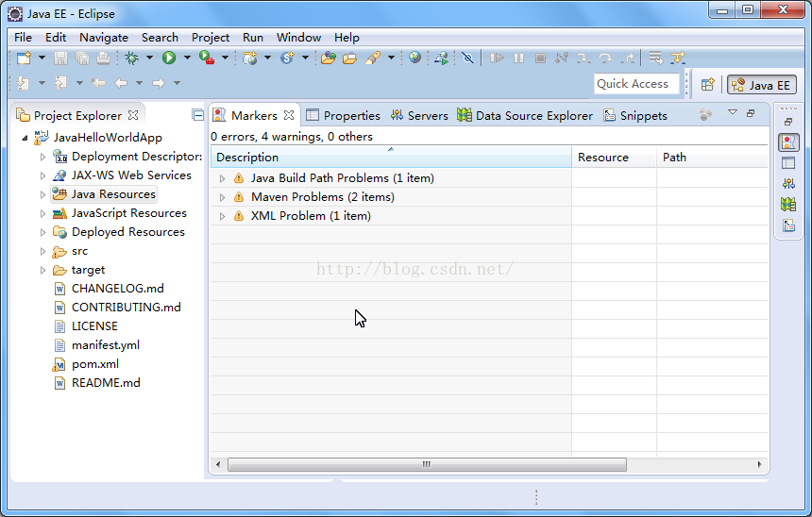Image resolution: width=812 pixels, height=517 pixels.
Task: Click the Resume debug icon
Action: point(498,58)
